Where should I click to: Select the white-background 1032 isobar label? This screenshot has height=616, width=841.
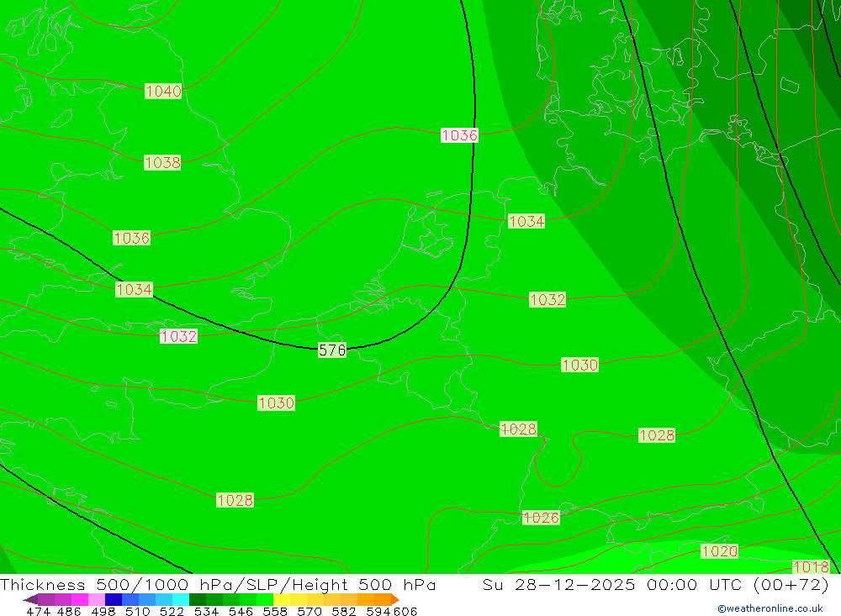click(178, 336)
